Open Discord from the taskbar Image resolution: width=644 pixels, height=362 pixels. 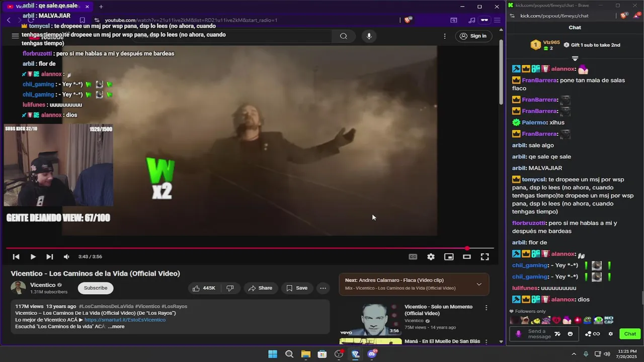click(372, 354)
